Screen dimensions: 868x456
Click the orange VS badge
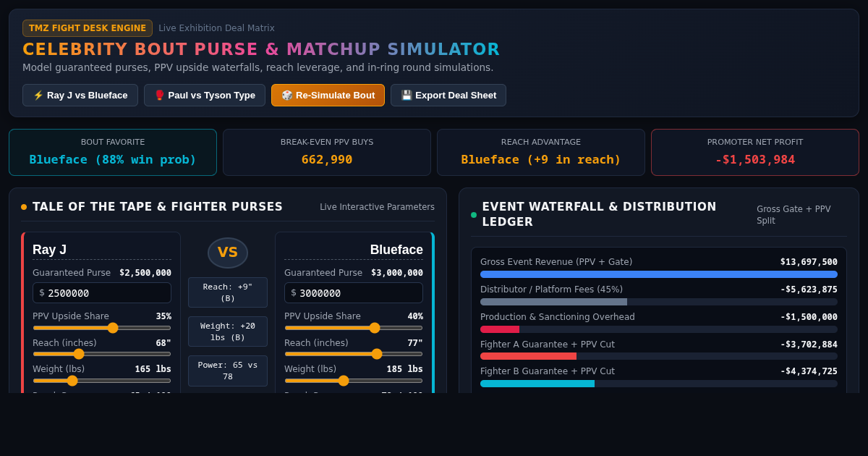tap(228, 253)
